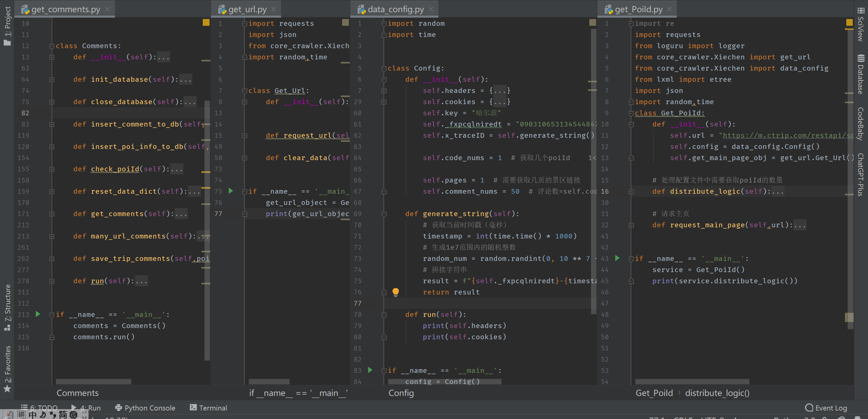Expand clear_data method fold in get_url.py
Viewport: 868px width, 419px height.
(244, 158)
